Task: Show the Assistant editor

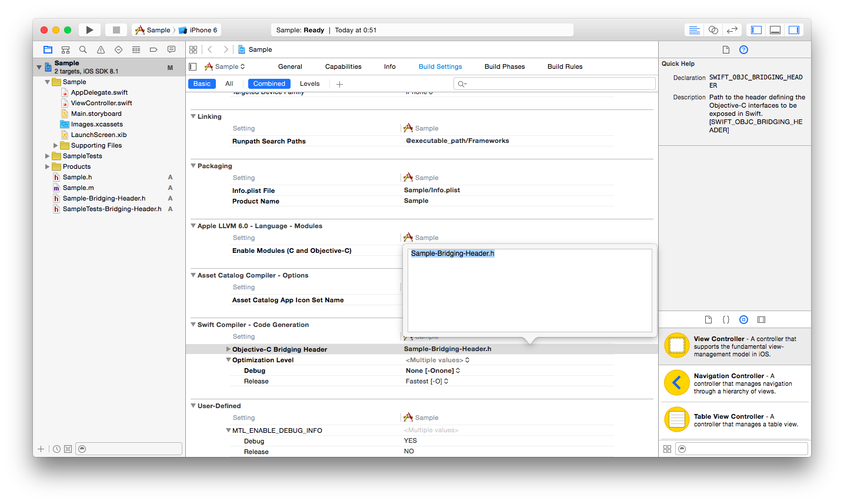Action: [713, 30]
